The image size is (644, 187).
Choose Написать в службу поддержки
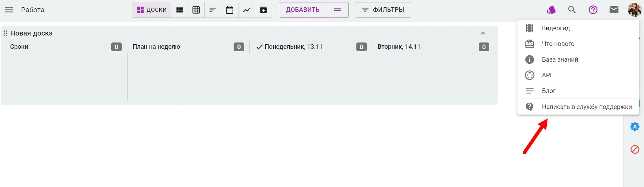(578, 107)
